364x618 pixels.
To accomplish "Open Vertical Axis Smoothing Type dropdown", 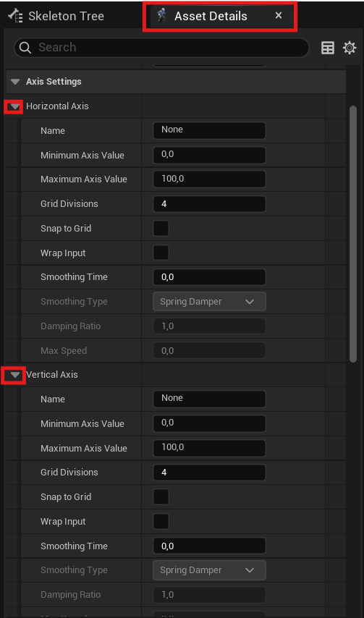I will (209, 570).
